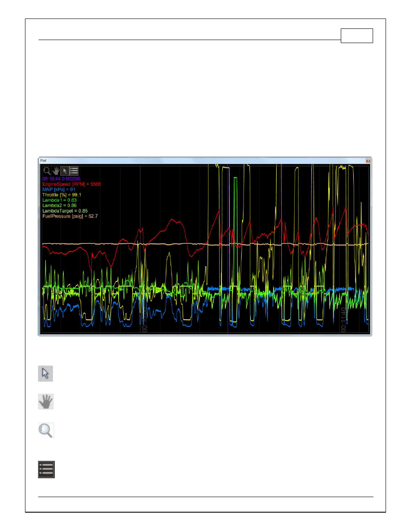Screen dimensions: 411x532
Task: Click the MAP [kPa] = 91 legend entry
Action: click(59, 190)
